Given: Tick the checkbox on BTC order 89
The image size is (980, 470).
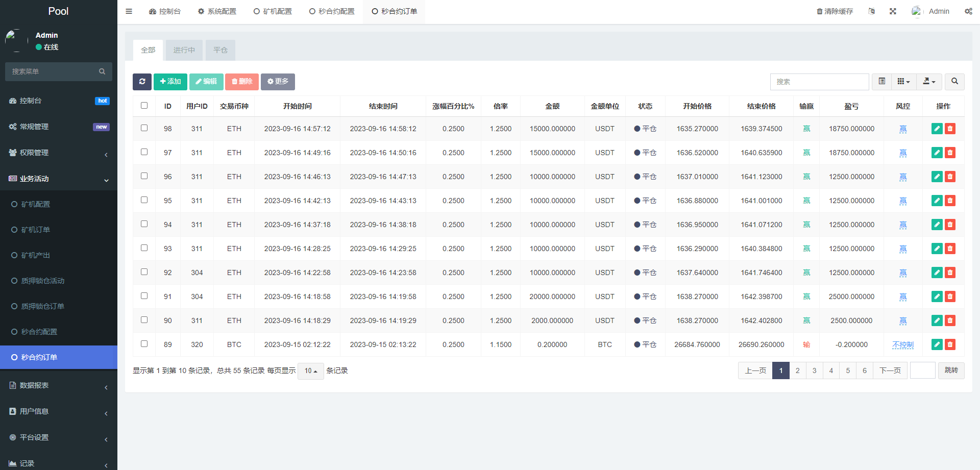Looking at the screenshot, I should pos(144,343).
